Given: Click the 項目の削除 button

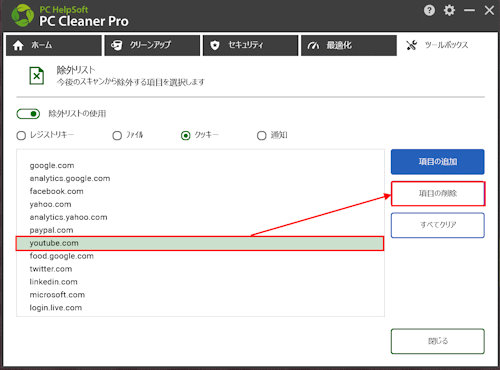Looking at the screenshot, I should click(438, 193).
